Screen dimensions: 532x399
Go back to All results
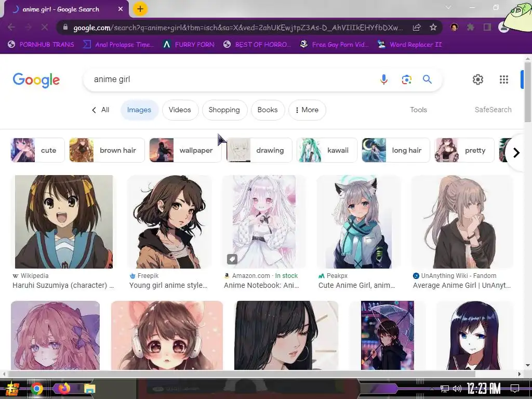(100, 110)
